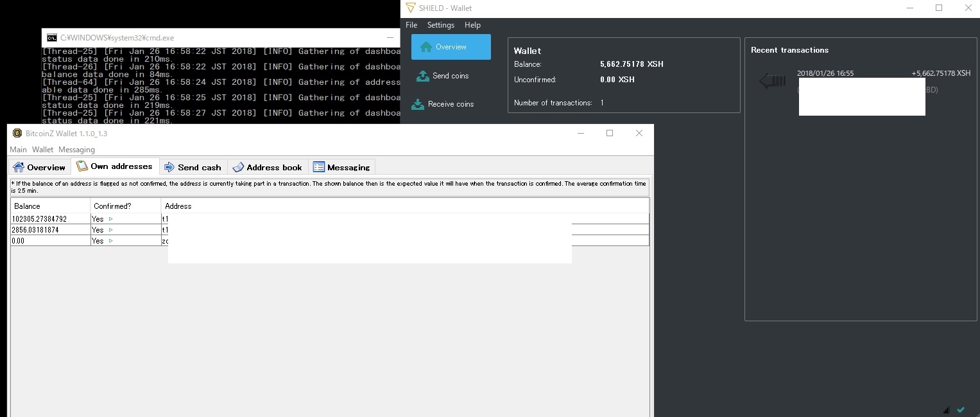Click the sync checkmark status icon in SHIELD
This screenshot has height=417, width=980.
[961, 409]
